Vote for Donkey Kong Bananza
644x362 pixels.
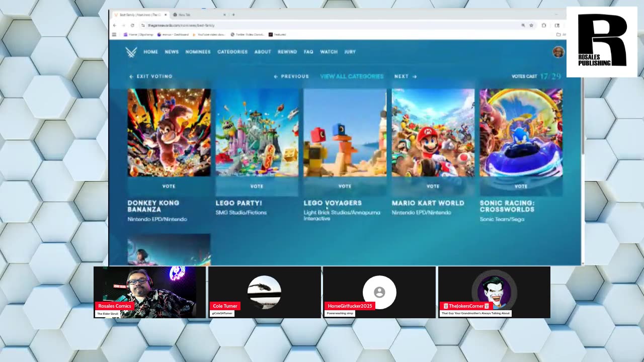pos(169,186)
